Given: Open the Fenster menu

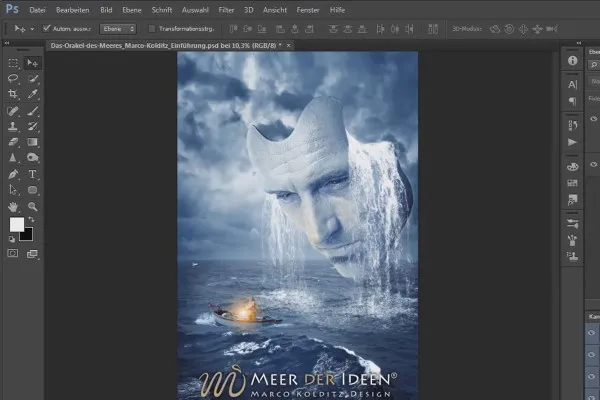Looking at the screenshot, I should [308, 10].
